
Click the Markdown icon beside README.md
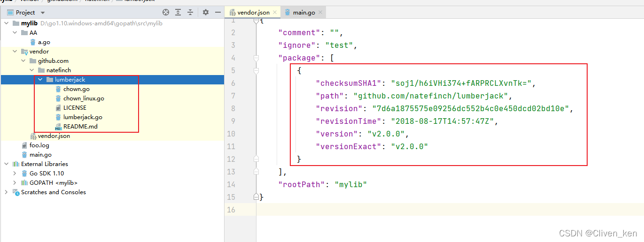coord(58,127)
